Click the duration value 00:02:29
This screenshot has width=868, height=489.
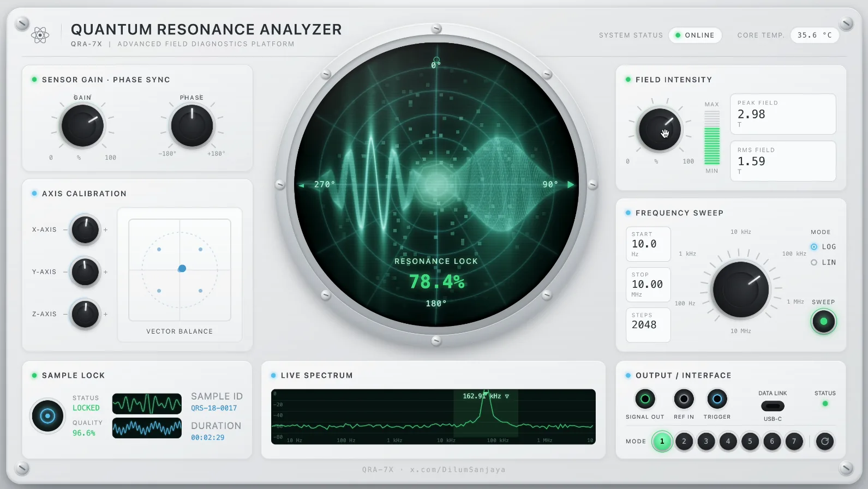click(x=207, y=438)
